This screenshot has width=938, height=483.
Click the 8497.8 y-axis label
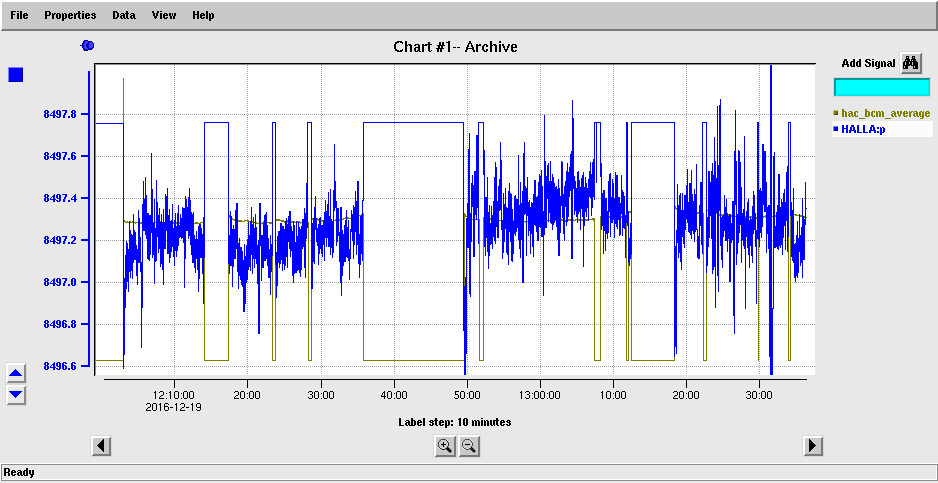59,114
